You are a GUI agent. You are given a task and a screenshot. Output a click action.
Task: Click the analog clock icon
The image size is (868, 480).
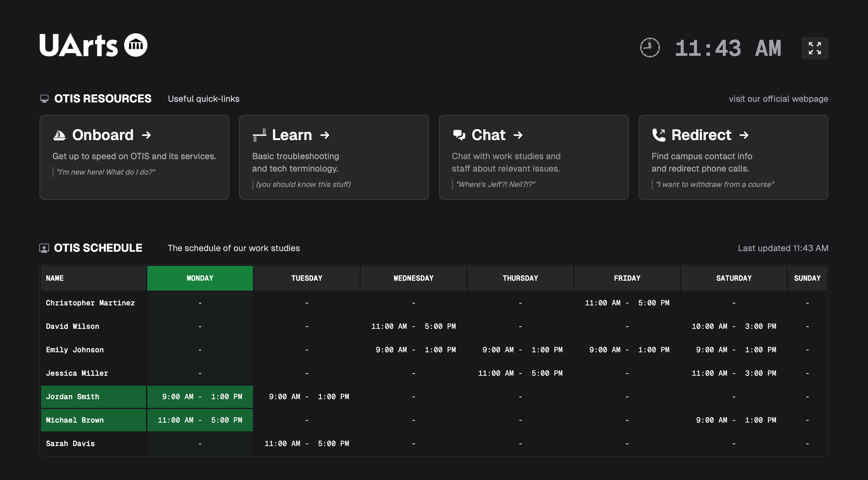[650, 48]
